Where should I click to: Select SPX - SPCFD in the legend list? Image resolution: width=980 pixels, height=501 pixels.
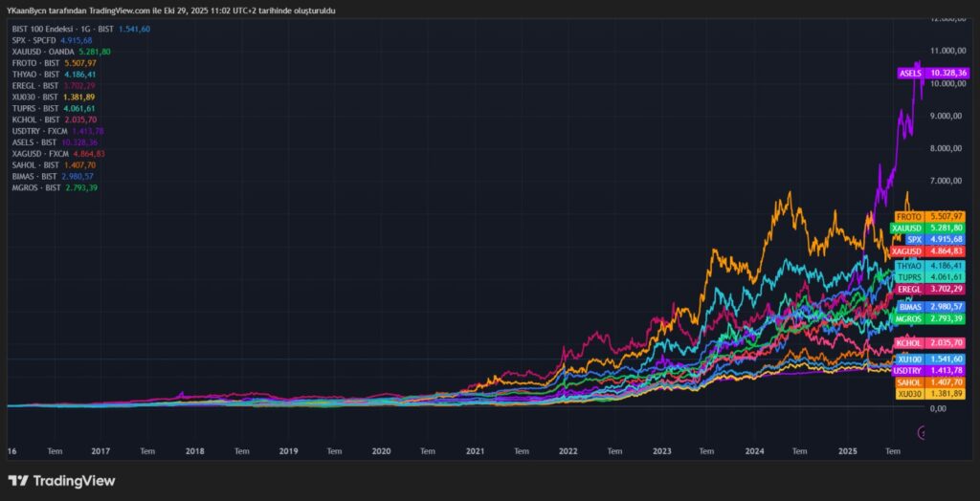point(34,40)
